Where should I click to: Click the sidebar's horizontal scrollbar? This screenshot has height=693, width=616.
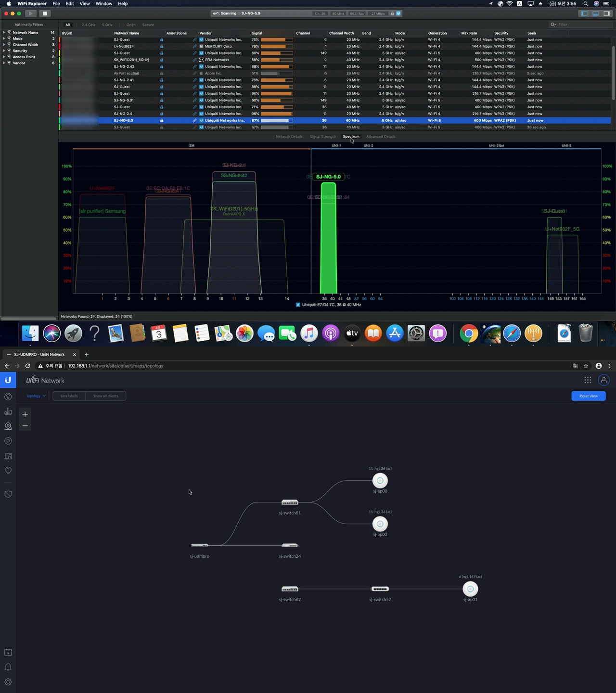tap(29, 318)
